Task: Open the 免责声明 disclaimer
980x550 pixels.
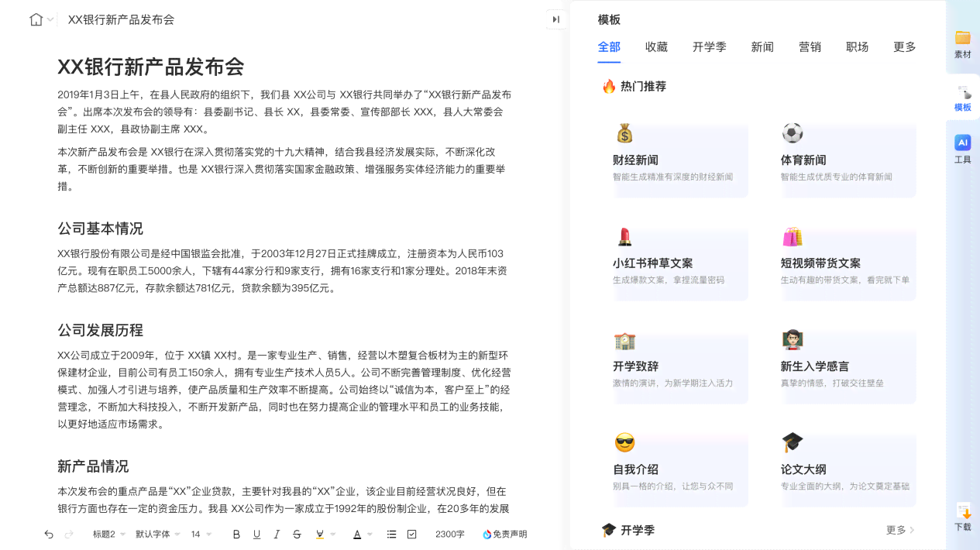Action: [505, 534]
